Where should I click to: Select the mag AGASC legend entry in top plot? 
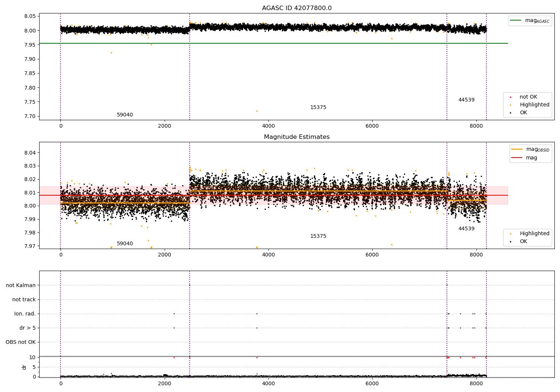[x=530, y=21]
